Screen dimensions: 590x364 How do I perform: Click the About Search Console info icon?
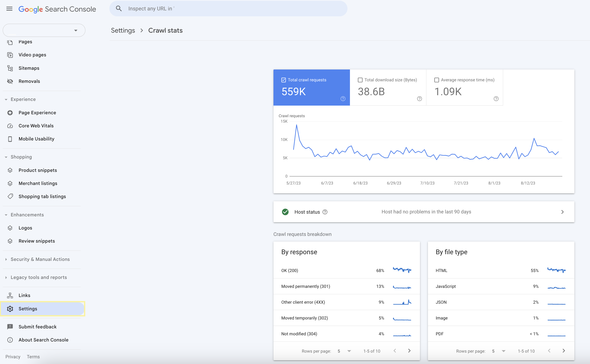(x=10, y=340)
